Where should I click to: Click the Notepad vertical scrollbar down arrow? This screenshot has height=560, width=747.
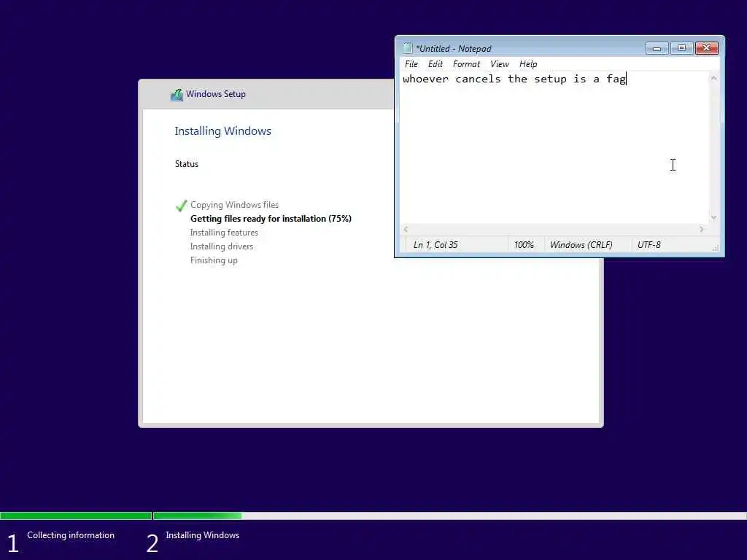[713, 217]
